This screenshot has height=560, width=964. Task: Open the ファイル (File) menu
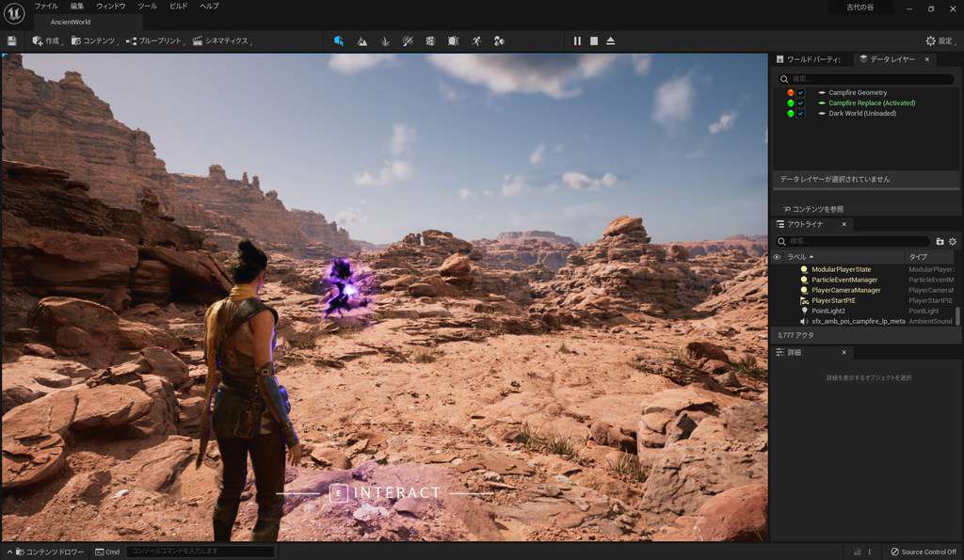46,7
